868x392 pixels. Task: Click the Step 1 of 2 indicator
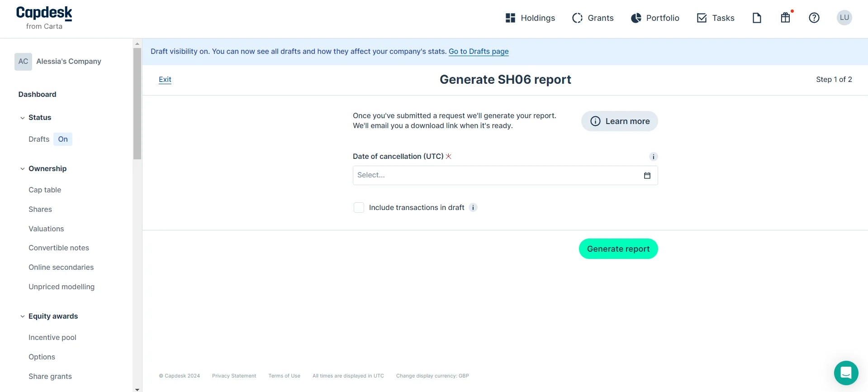(834, 80)
